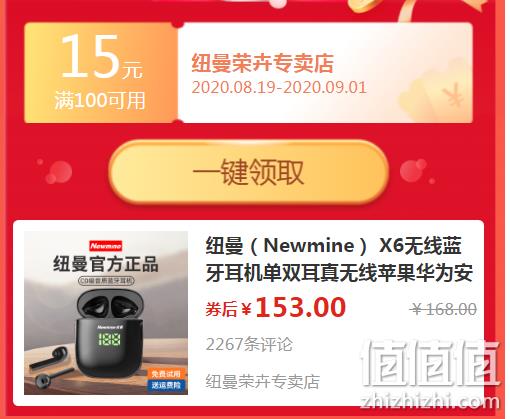Open the Newmine X6 product thumbnail
Screen dimensions: 510x419
point(106,313)
